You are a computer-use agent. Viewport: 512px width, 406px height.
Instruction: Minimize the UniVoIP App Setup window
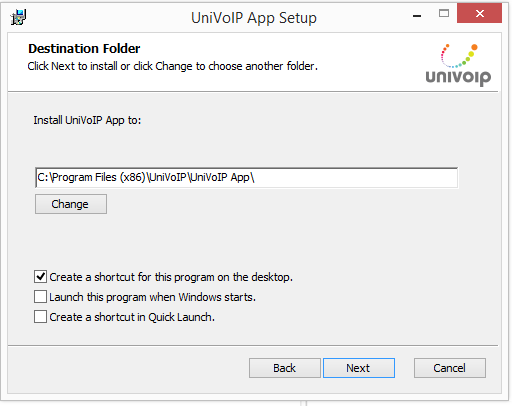[x=417, y=16]
